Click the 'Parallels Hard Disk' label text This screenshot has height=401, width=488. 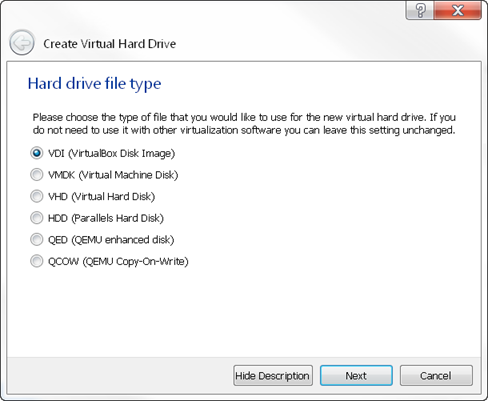coord(118,218)
